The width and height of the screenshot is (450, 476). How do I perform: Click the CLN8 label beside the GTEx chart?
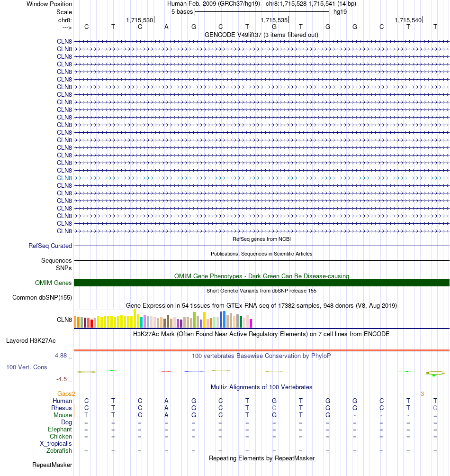click(64, 320)
